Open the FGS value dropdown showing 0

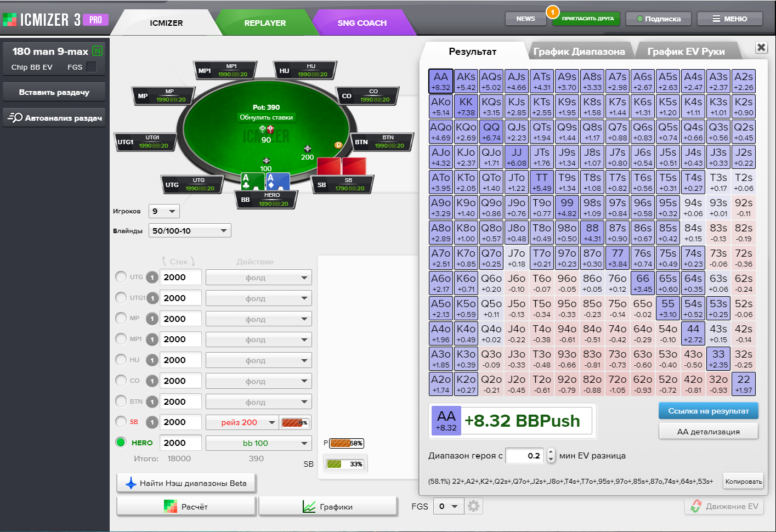click(448, 506)
